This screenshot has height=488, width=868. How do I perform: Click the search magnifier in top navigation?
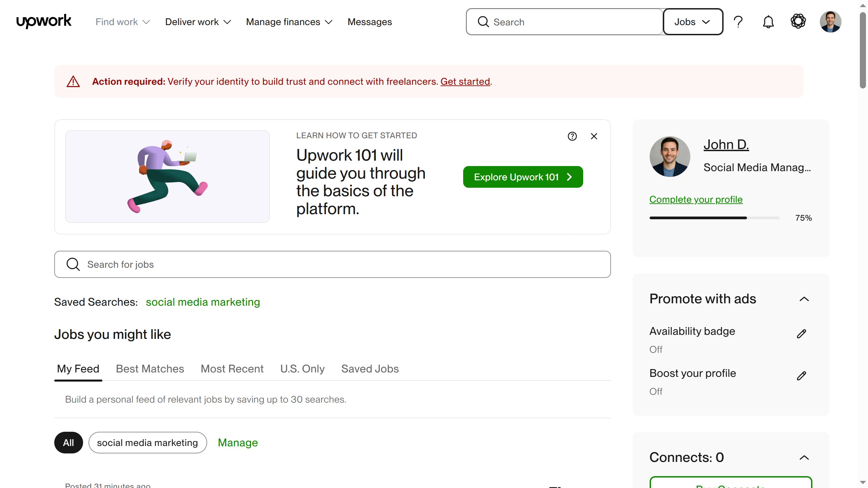[x=483, y=22]
